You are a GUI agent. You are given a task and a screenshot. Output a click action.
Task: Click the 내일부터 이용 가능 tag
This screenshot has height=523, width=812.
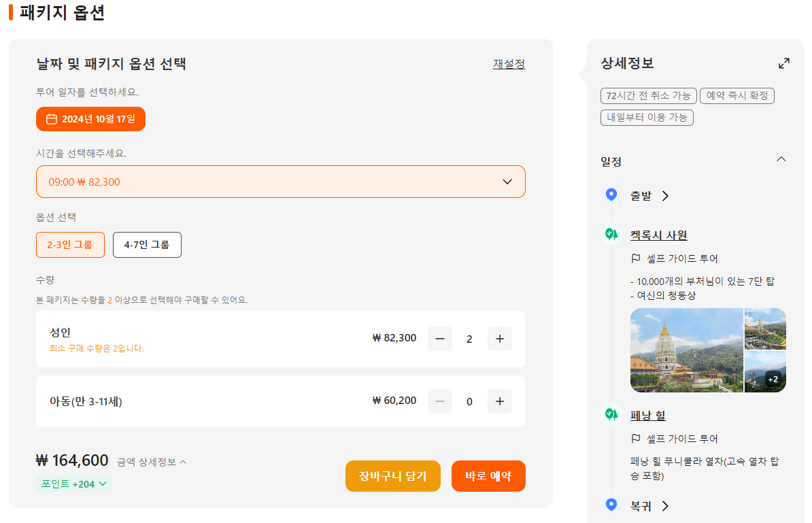click(647, 118)
